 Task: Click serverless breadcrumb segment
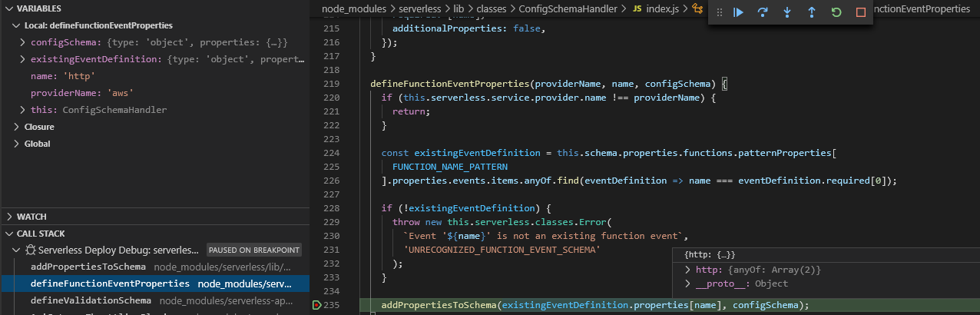tap(421, 8)
